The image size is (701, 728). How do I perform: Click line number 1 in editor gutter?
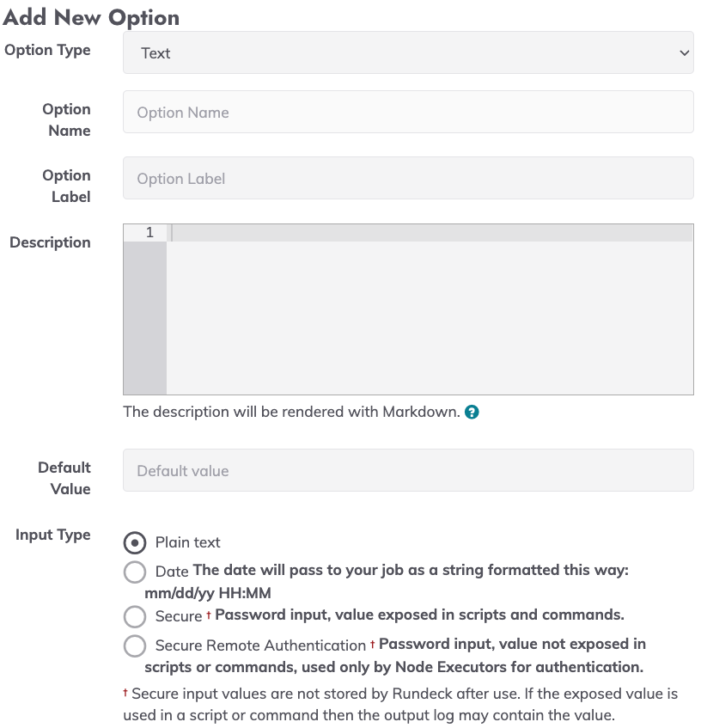coord(149,232)
